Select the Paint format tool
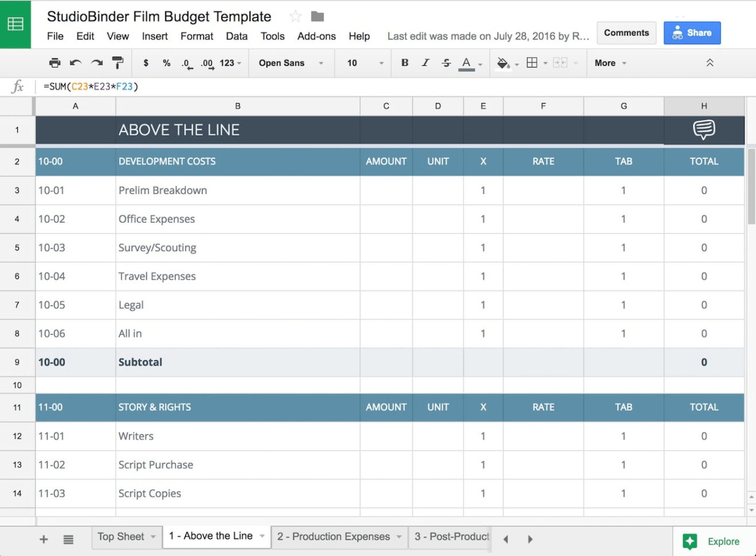This screenshot has height=556, width=756. tap(117, 63)
